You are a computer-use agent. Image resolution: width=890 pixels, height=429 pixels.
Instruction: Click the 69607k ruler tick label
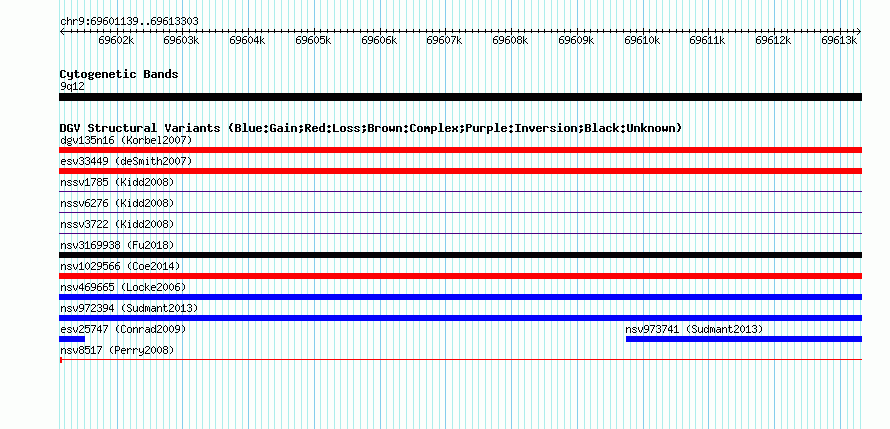(x=444, y=40)
